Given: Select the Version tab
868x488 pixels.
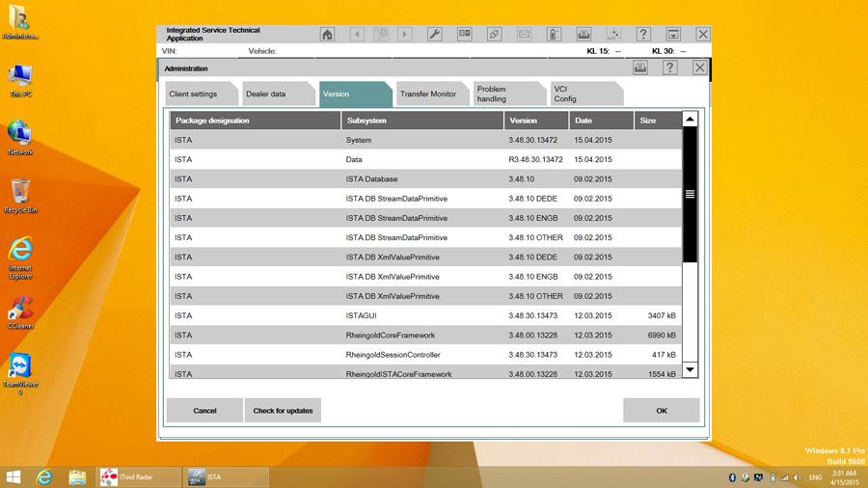Looking at the screenshot, I should coord(355,95).
